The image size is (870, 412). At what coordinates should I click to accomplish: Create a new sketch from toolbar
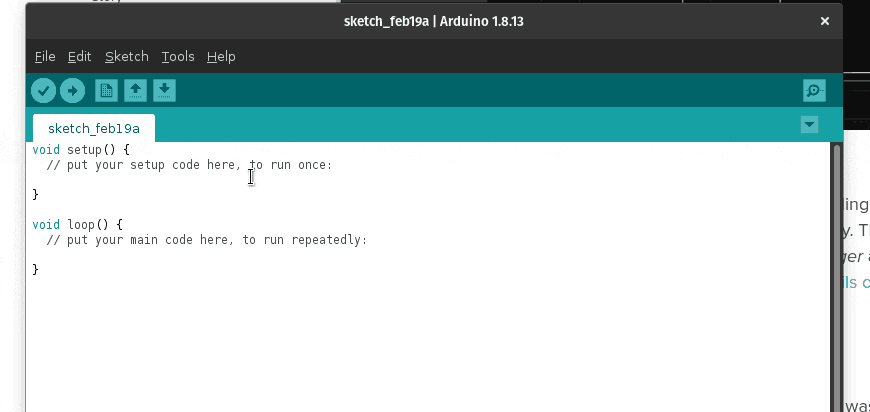click(107, 91)
